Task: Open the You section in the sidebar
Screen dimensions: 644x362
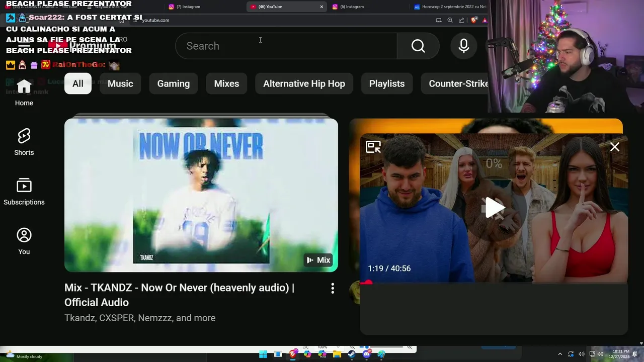Action: [24, 241]
